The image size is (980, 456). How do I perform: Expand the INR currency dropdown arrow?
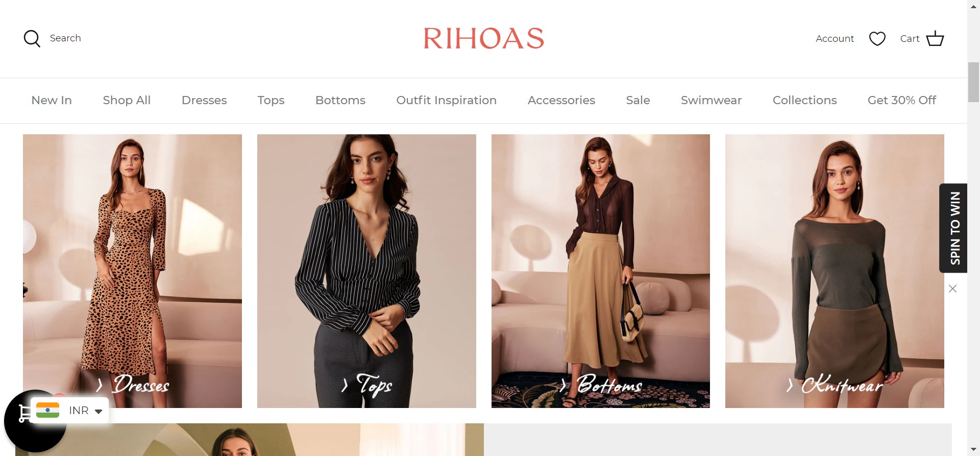point(99,411)
